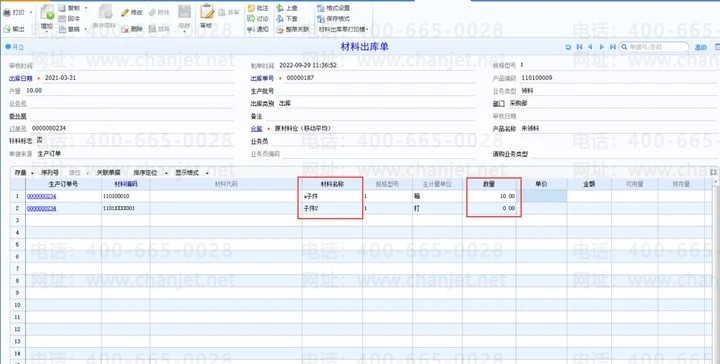
Task: Click the 增加 add document icon
Action: [x=47, y=13]
